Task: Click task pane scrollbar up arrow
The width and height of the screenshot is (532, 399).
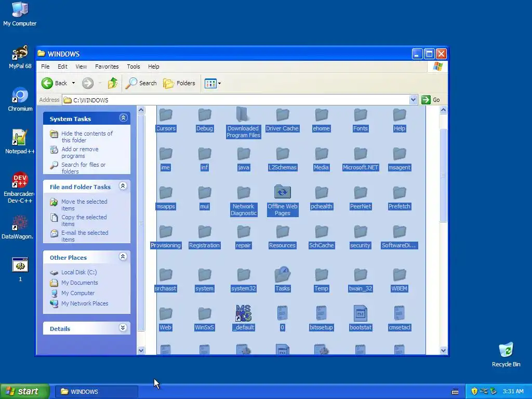Action: click(x=141, y=110)
